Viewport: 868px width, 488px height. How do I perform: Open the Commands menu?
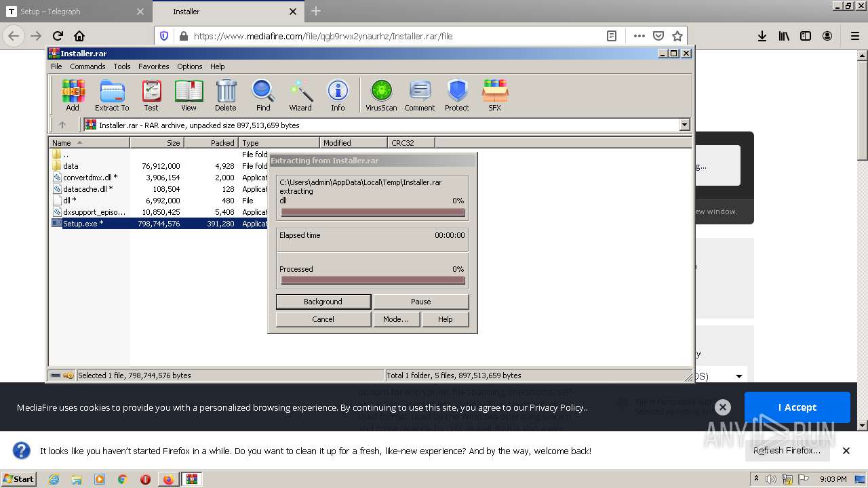coord(87,66)
